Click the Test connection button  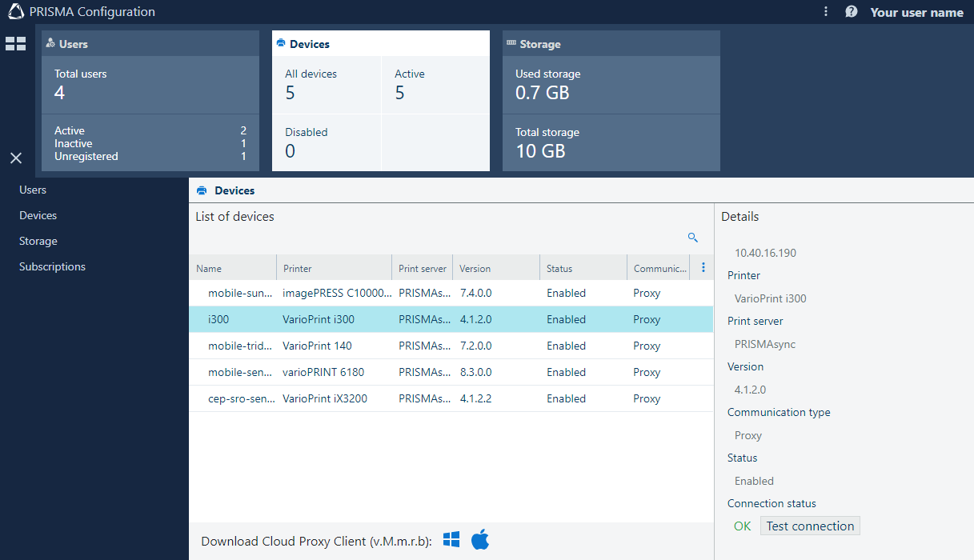click(x=810, y=526)
